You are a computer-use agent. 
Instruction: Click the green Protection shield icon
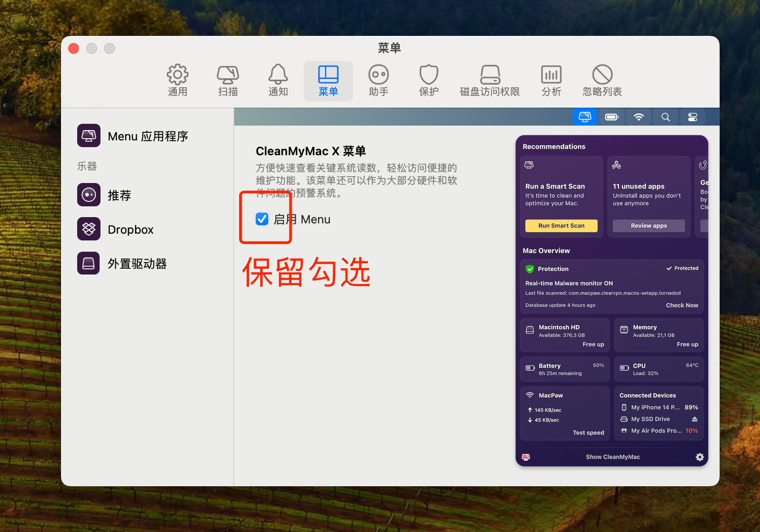(x=530, y=269)
